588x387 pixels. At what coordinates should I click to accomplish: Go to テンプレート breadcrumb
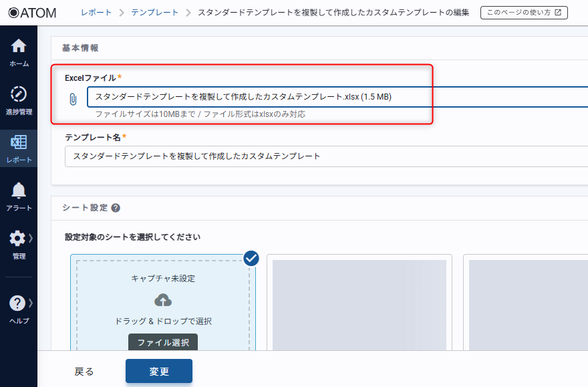coord(154,13)
